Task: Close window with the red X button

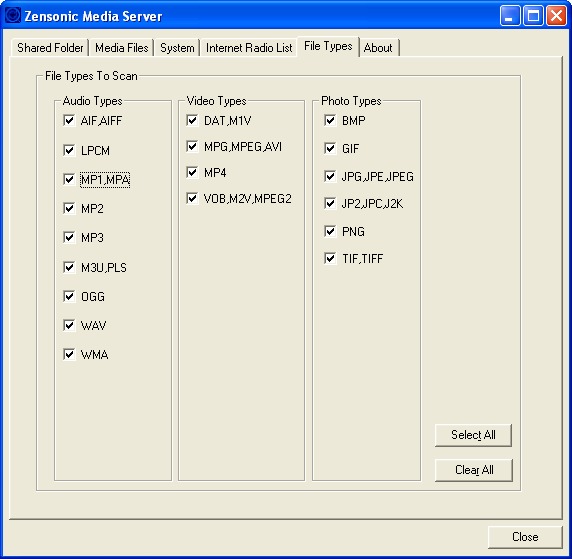Action: pos(556,16)
